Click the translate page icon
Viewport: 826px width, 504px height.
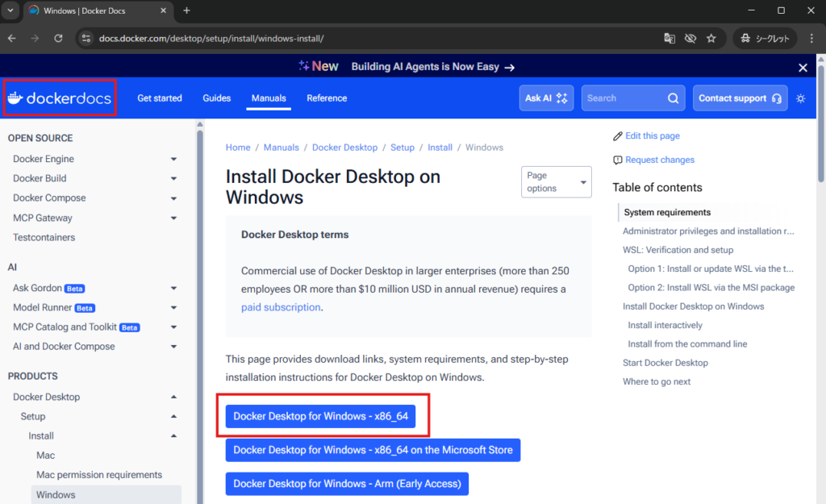coord(670,39)
